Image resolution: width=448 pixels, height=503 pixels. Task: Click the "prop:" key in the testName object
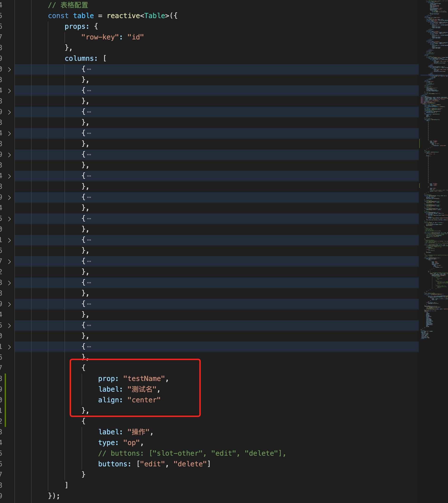coord(108,379)
